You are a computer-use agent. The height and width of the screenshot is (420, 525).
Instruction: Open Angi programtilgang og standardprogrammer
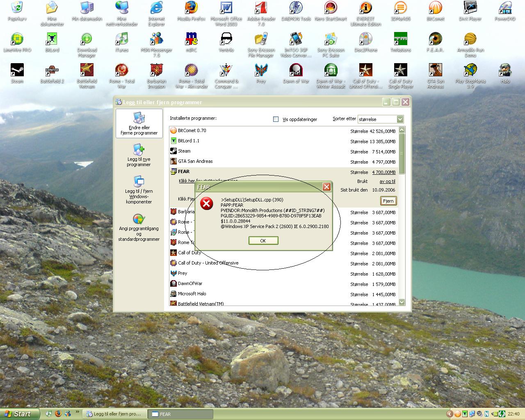coord(139,227)
